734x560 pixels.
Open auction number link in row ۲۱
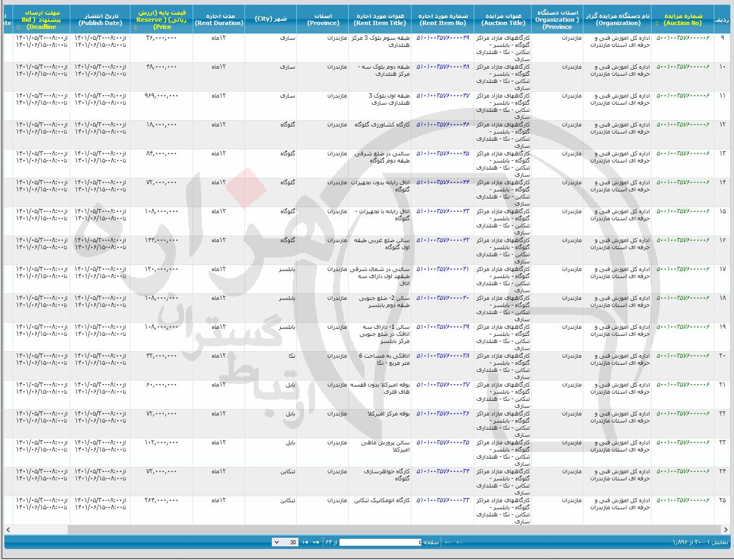click(x=683, y=385)
